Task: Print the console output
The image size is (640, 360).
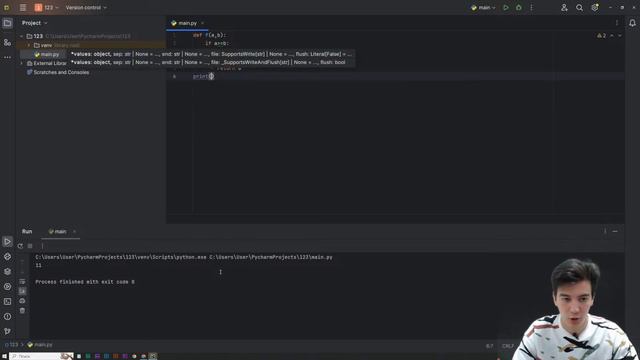Action: pyautogui.click(x=22, y=301)
